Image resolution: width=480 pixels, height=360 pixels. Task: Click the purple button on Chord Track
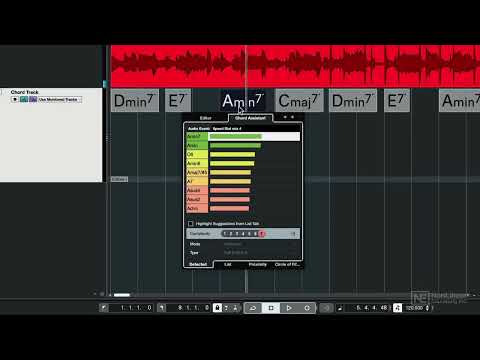point(33,99)
